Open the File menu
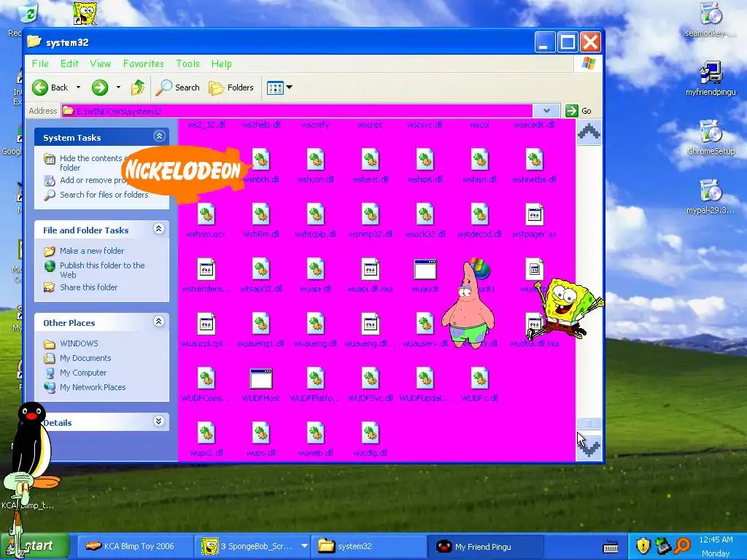Viewport: 747px width, 560px height. click(x=40, y=64)
